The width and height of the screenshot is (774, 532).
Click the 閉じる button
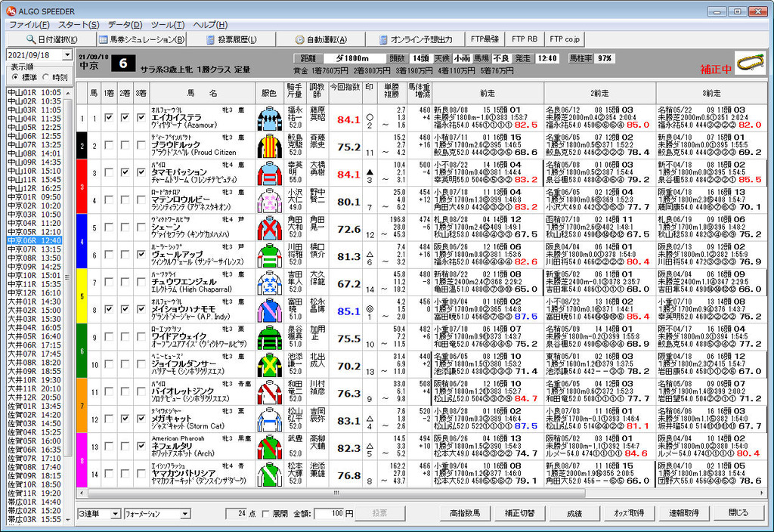(x=738, y=513)
